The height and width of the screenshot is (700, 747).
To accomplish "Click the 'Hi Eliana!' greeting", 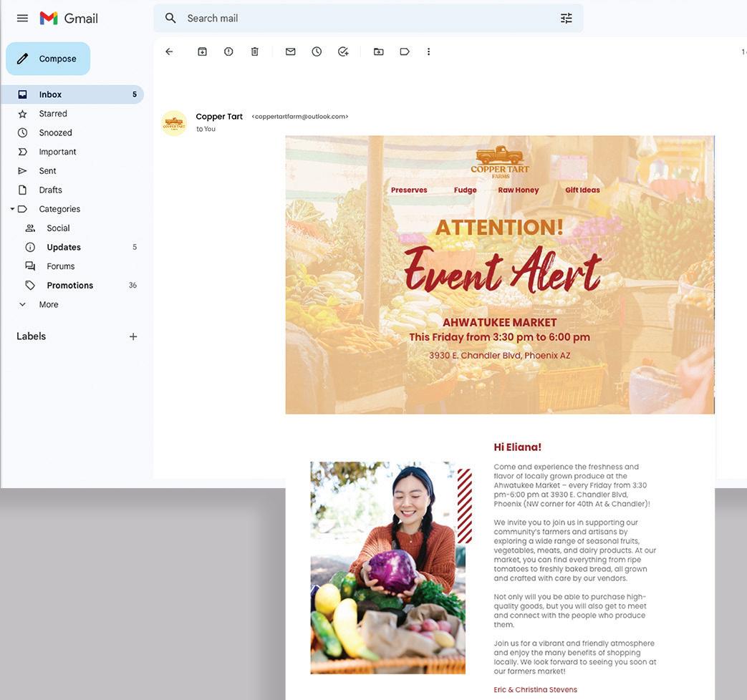I will tap(517, 447).
